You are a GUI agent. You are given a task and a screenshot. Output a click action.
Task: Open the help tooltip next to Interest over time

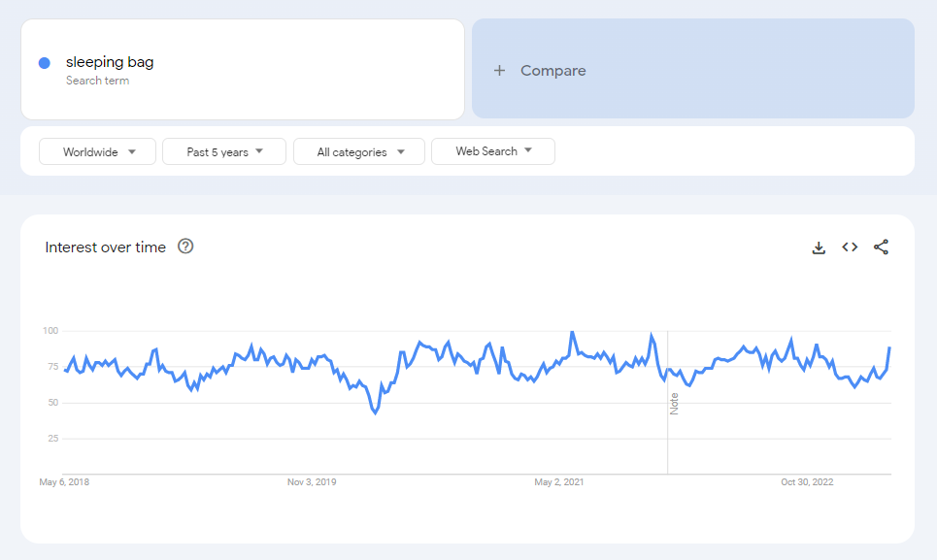coord(185,247)
